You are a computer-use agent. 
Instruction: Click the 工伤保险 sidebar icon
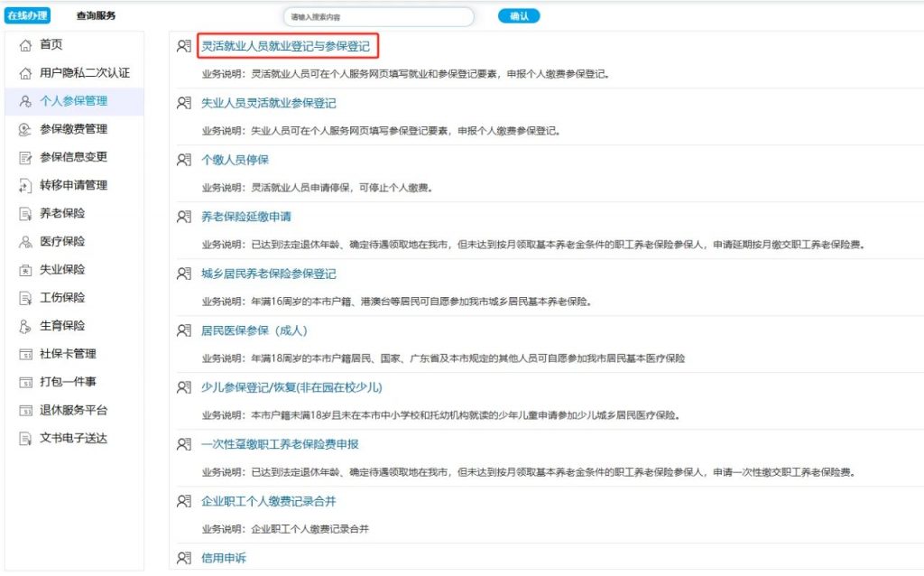coord(25,298)
